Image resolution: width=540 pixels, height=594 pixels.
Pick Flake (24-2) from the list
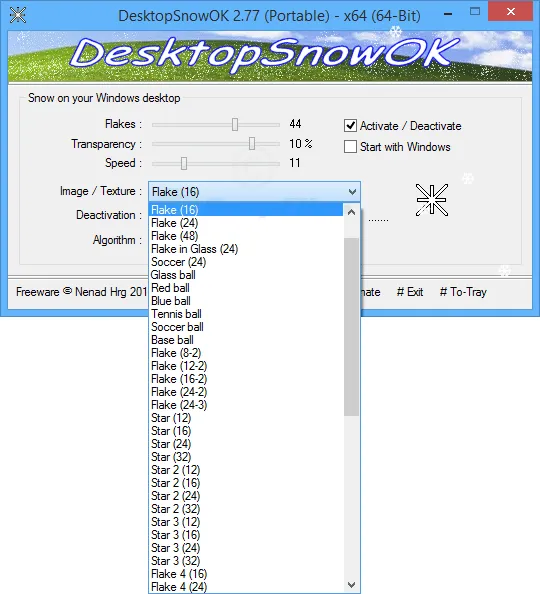coord(246,392)
